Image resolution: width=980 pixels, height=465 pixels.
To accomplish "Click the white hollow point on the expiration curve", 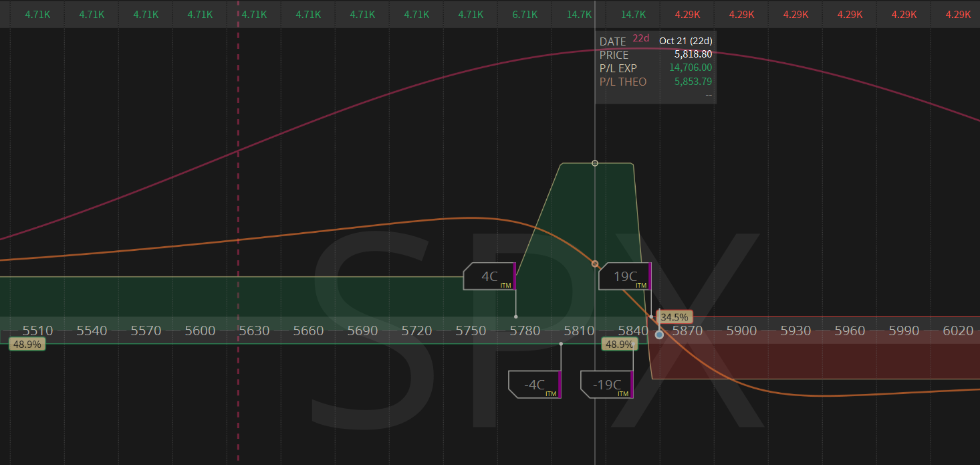I will point(595,163).
